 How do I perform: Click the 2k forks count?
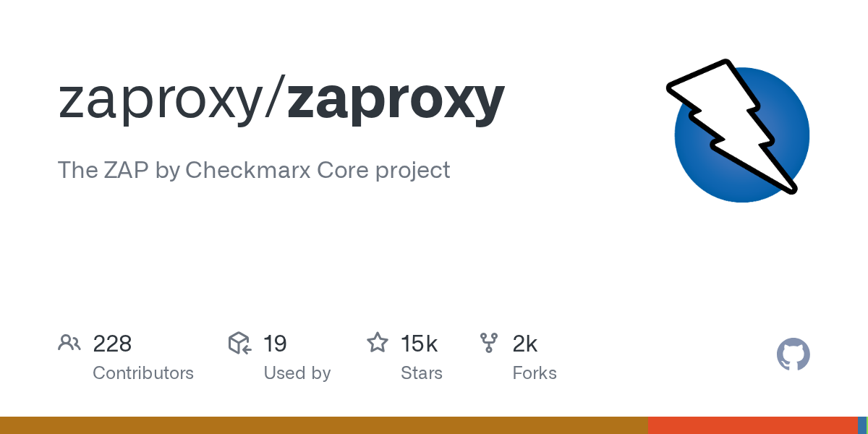[524, 344]
